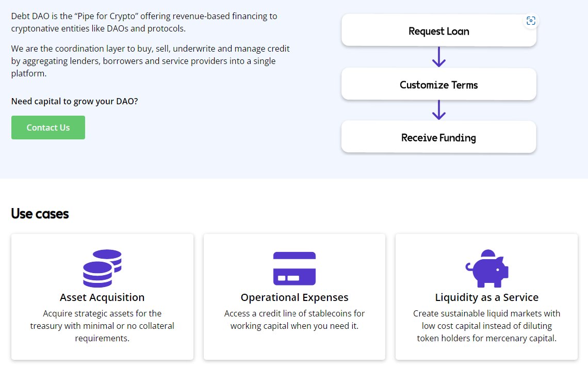Open the Operational Expenses card title
Screen dimensions: 588x365
tap(295, 297)
